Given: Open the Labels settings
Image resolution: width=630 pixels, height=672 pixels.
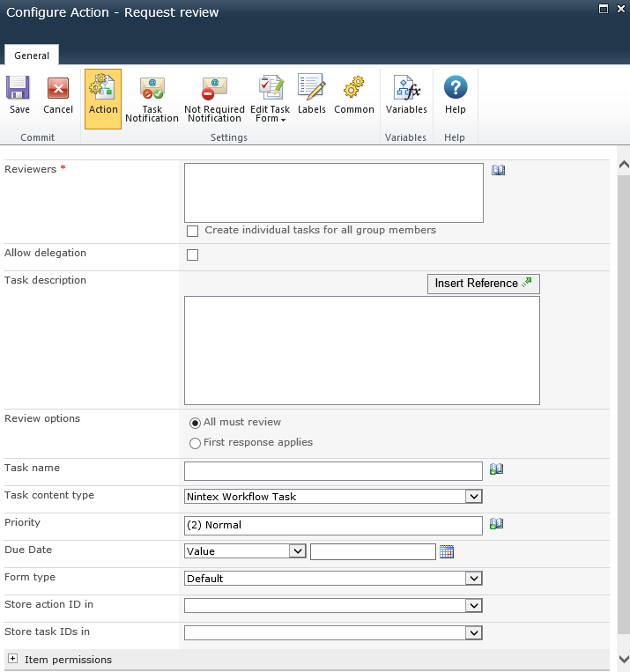Looking at the screenshot, I should point(311,95).
